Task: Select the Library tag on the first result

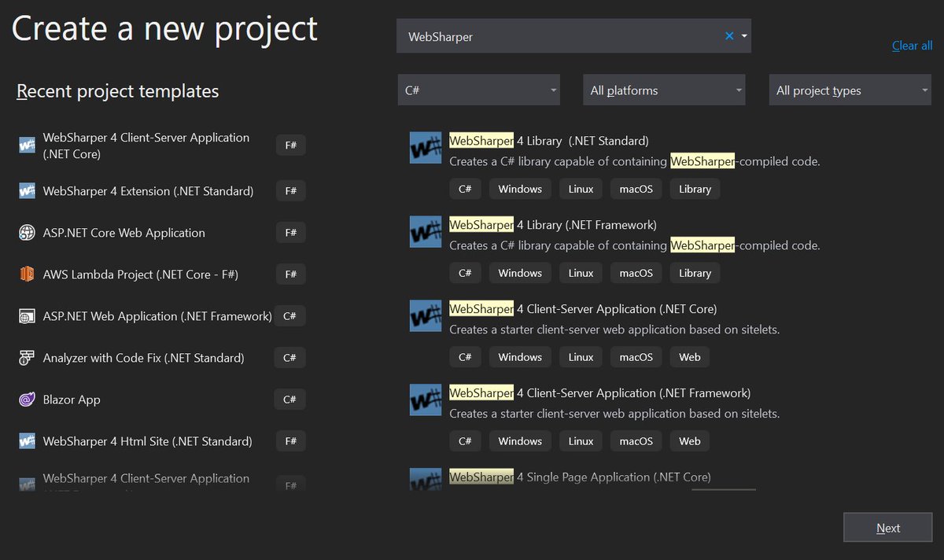Action: pos(695,189)
